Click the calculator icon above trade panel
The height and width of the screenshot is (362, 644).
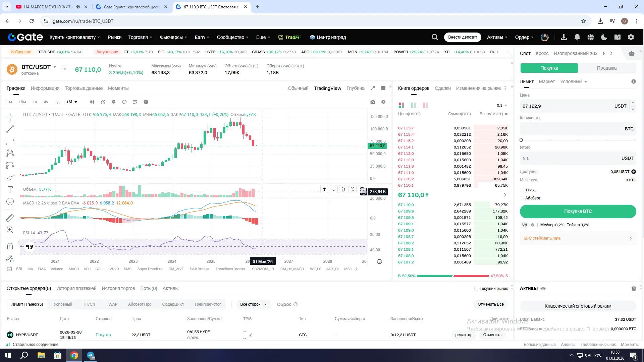(x=632, y=53)
